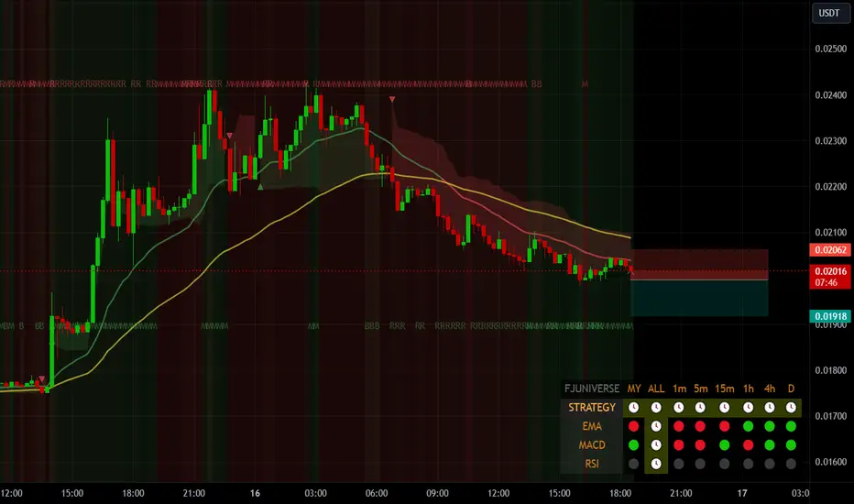Click the date 16 time axis label
Image resolution: width=854 pixels, height=504 pixels.
tap(255, 494)
